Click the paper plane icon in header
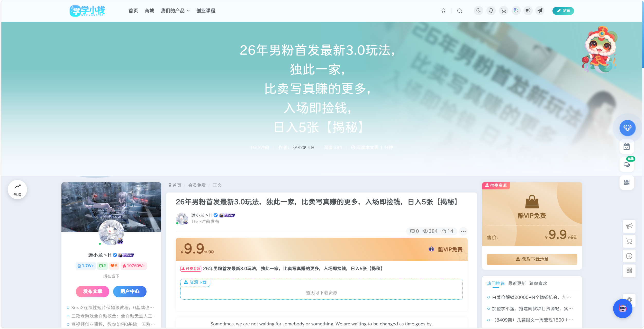The height and width of the screenshot is (329, 644). point(540,11)
